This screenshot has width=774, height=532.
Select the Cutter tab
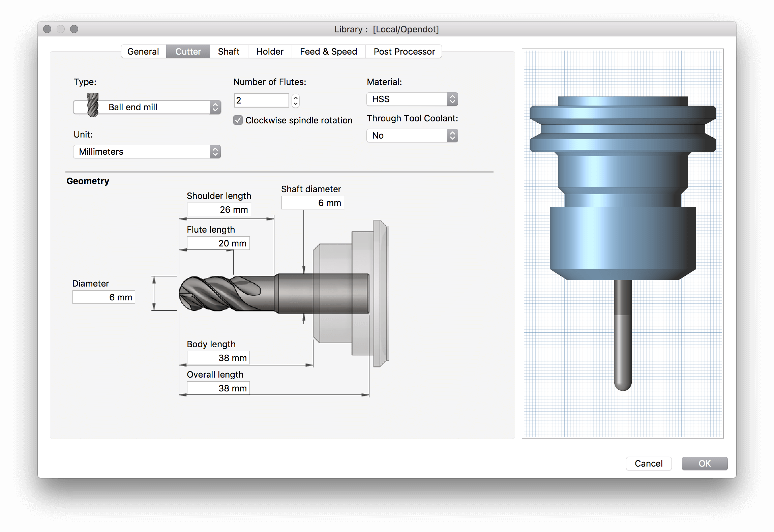click(188, 52)
